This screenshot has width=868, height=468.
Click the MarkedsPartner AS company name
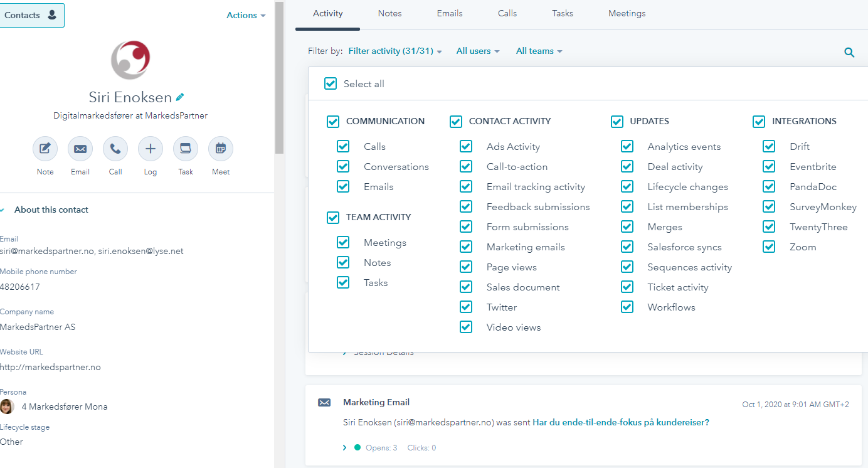38,327
